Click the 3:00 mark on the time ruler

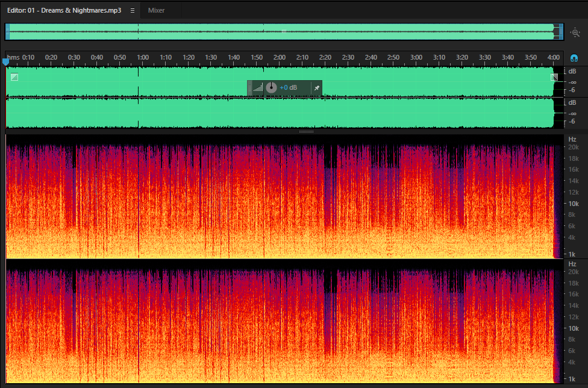coord(416,57)
